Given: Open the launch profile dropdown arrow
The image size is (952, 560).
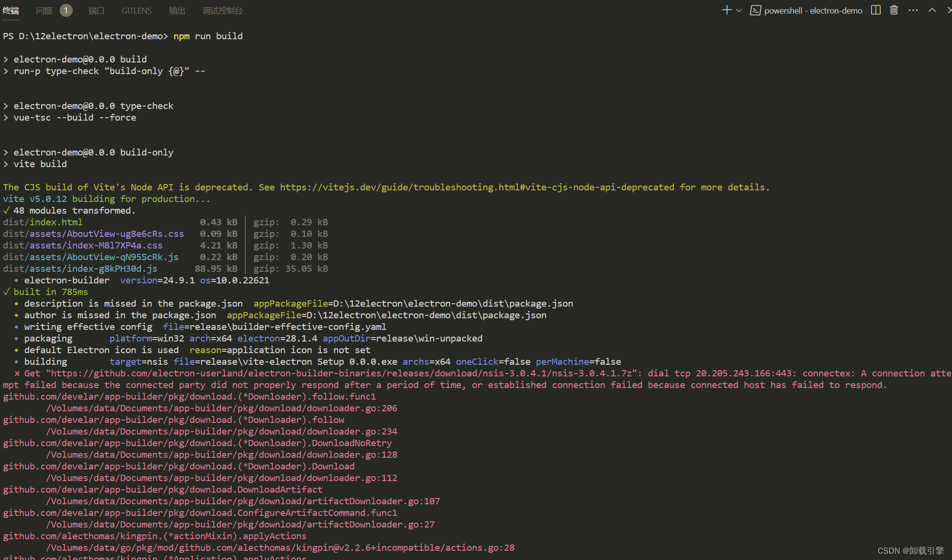Looking at the screenshot, I should pyautogui.click(x=739, y=10).
